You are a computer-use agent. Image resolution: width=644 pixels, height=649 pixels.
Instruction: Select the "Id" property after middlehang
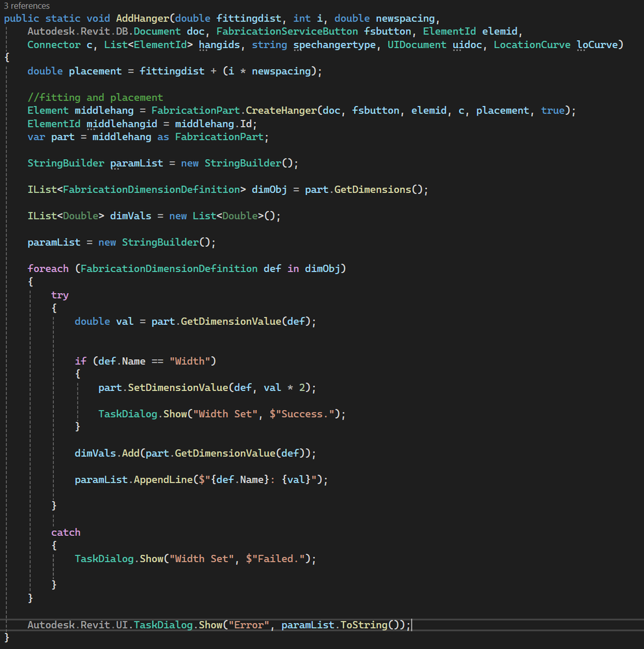tap(245, 123)
